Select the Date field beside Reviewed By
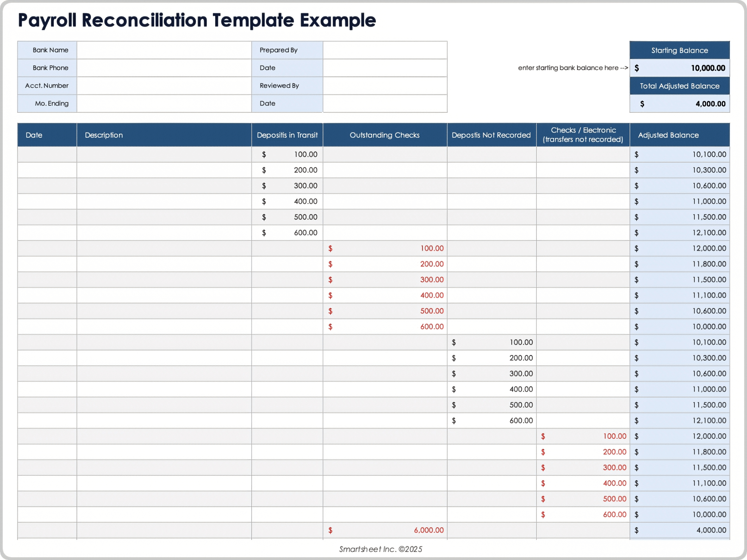 click(x=384, y=103)
